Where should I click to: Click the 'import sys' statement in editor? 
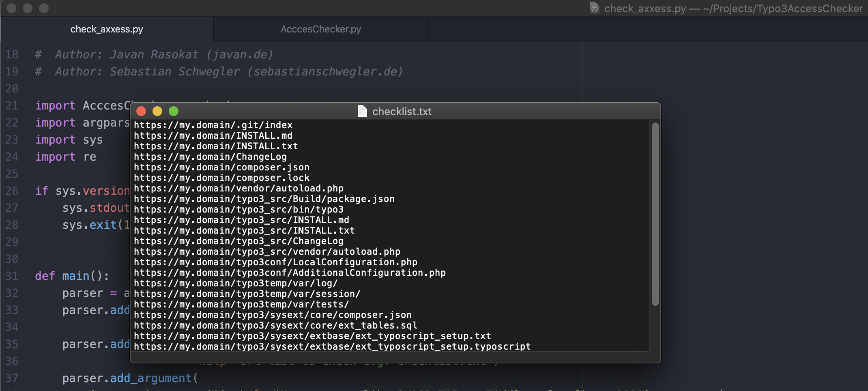[x=69, y=140]
